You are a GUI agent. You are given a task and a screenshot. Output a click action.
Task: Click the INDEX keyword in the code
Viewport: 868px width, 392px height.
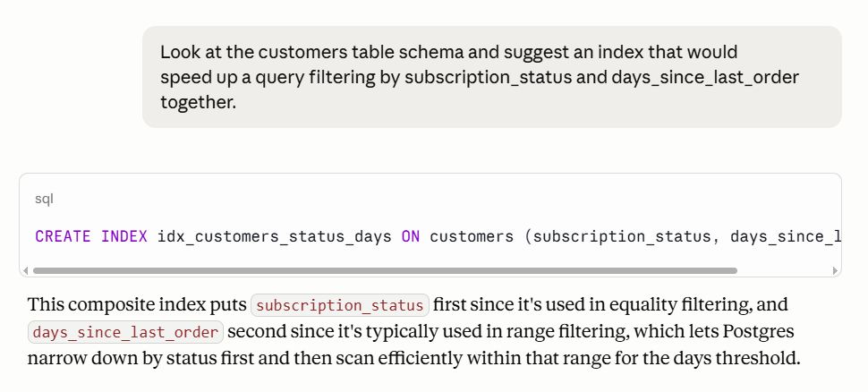[124, 236]
